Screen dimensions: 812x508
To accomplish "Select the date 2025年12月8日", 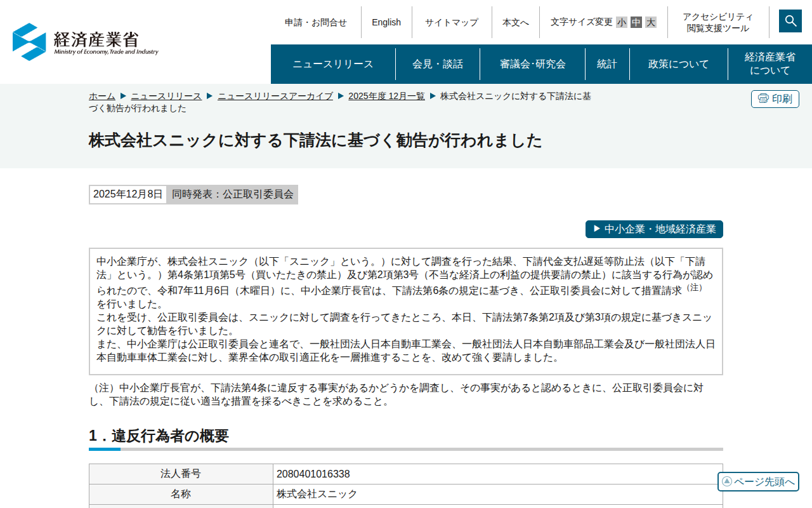I will [x=128, y=194].
